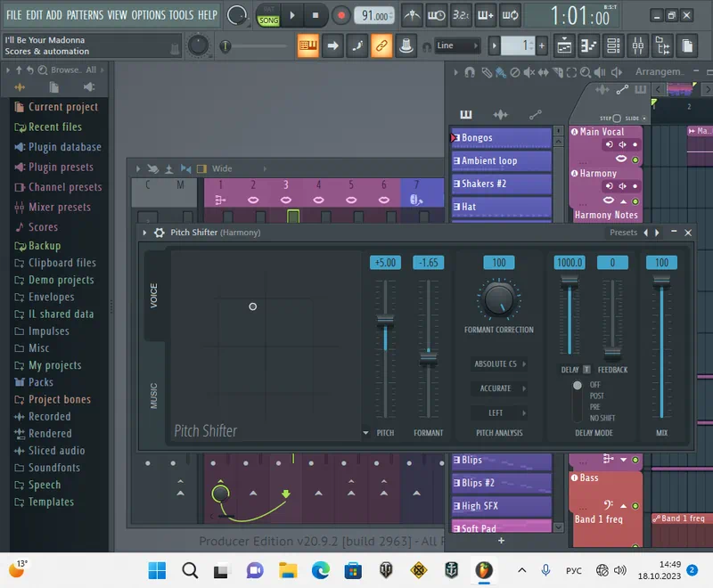Viewport: 713px width, 588px height.
Task: Switch to the VOICE tab
Action: click(x=153, y=296)
